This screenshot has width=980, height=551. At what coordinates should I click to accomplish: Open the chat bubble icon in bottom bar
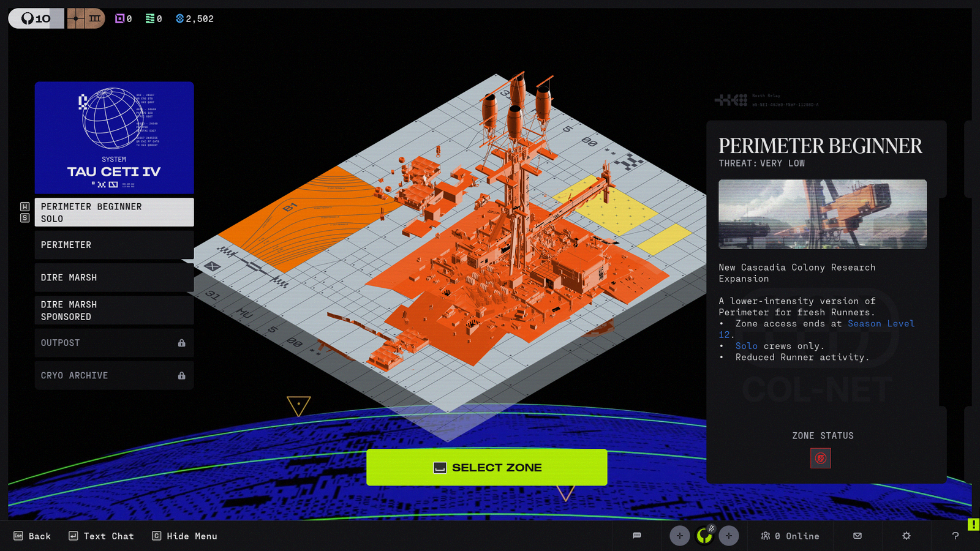pyautogui.click(x=637, y=536)
